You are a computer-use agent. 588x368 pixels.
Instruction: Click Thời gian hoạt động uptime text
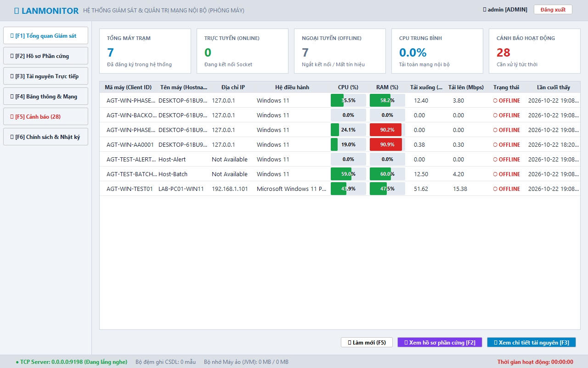535,362
